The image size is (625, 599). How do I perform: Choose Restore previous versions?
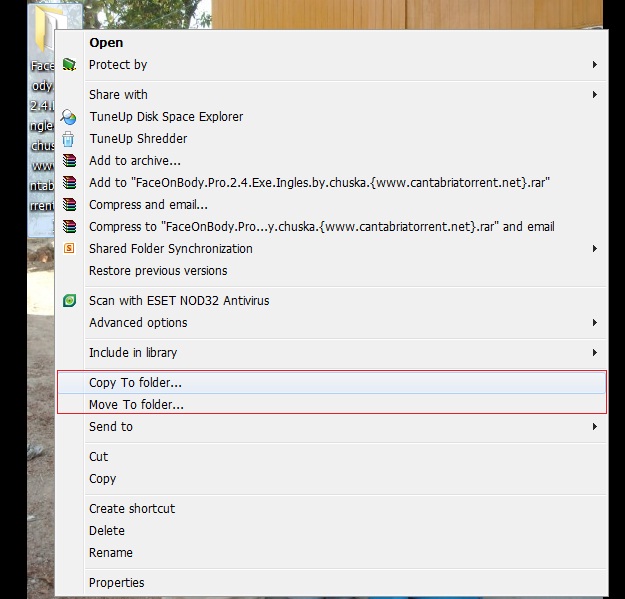pos(332,271)
